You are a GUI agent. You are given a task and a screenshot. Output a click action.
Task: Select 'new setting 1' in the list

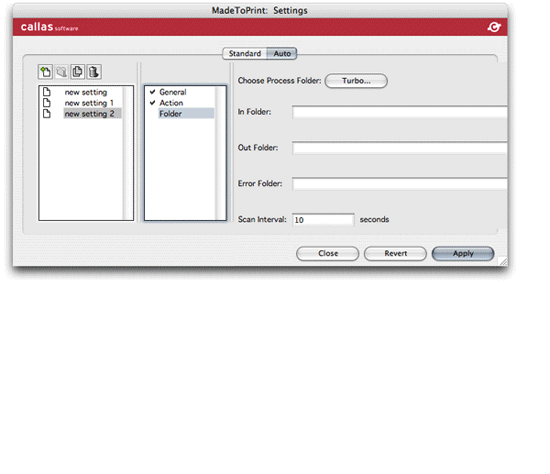pyautogui.click(x=89, y=103)
